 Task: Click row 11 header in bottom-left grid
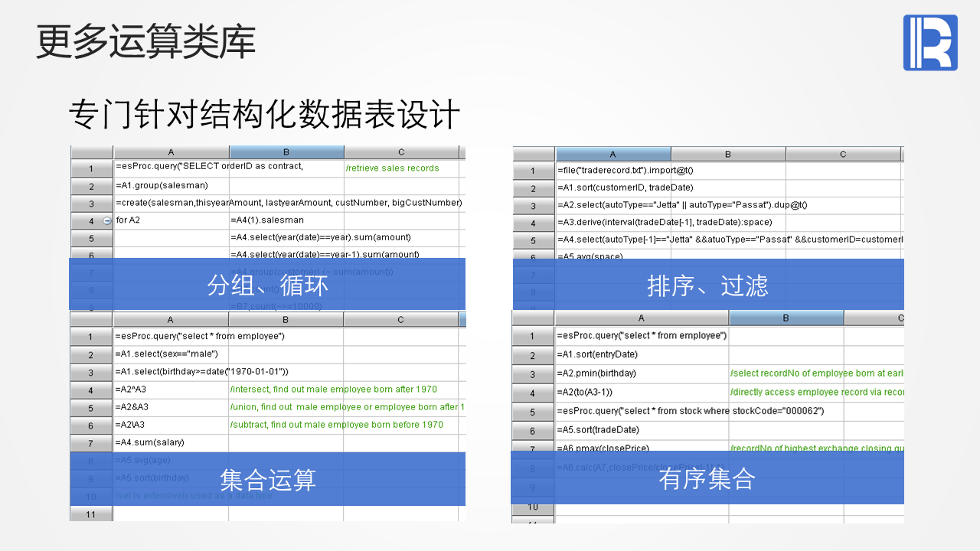(91, 514)
